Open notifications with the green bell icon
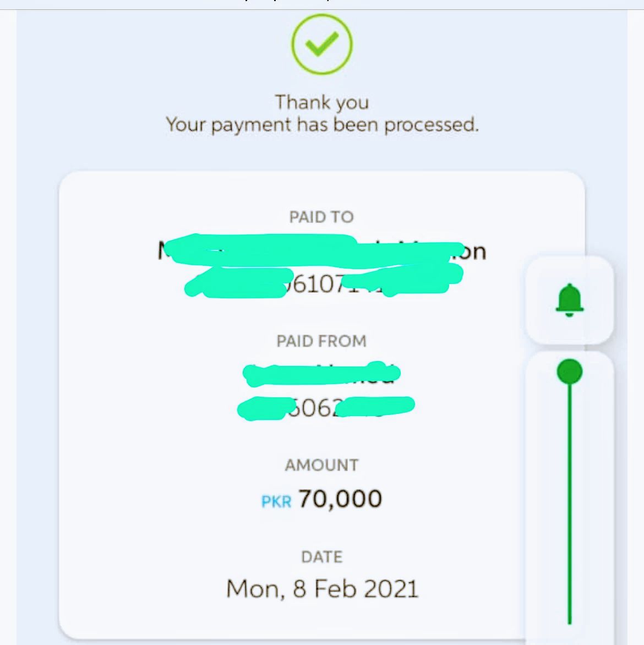Image resolution: width=644 pixels, height=645 pixels. [x=570, y=300]
